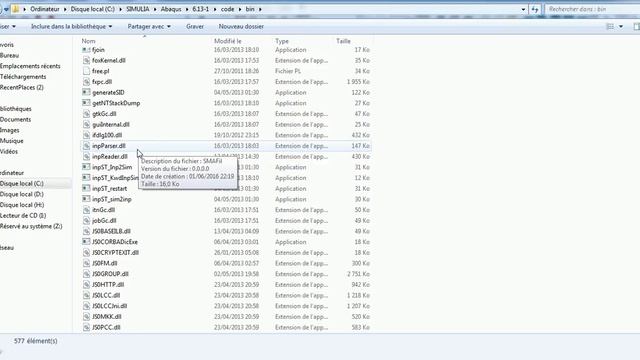Open the 'Partager avec' dropdown

click(149, 27)
